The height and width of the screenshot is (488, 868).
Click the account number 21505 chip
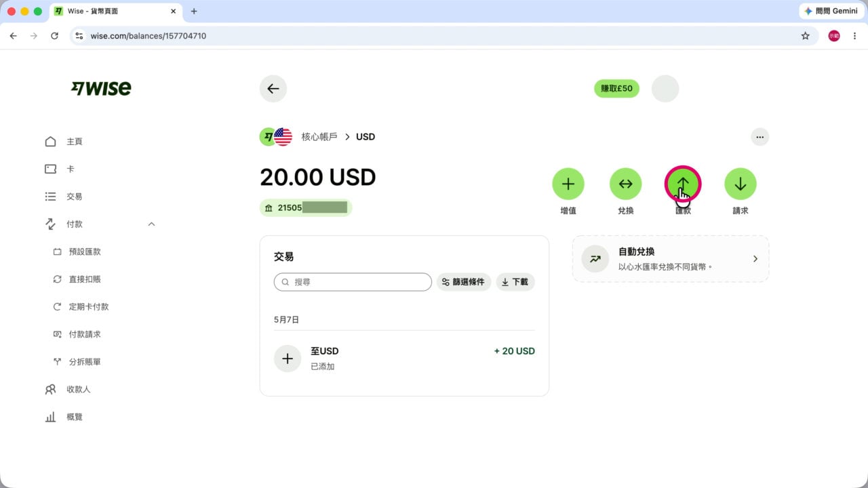point(306,207)
